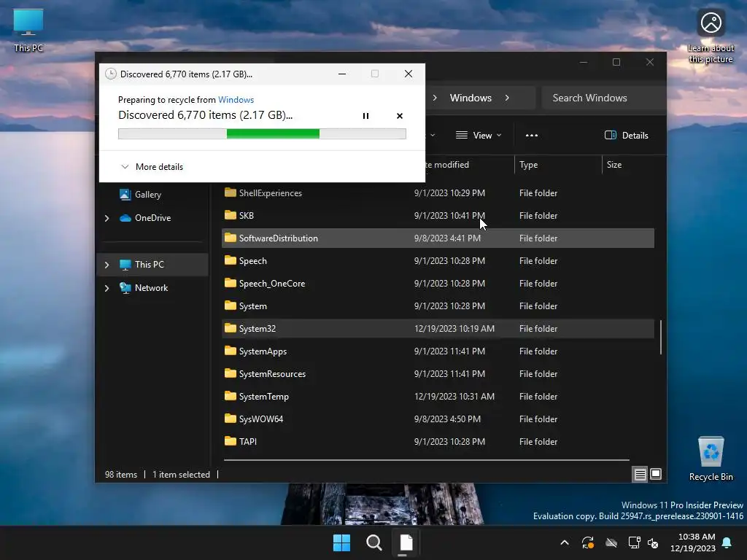Click the horizontal scrollbar below file list
This screenshot has width=747, height=560.
[426, 460]
